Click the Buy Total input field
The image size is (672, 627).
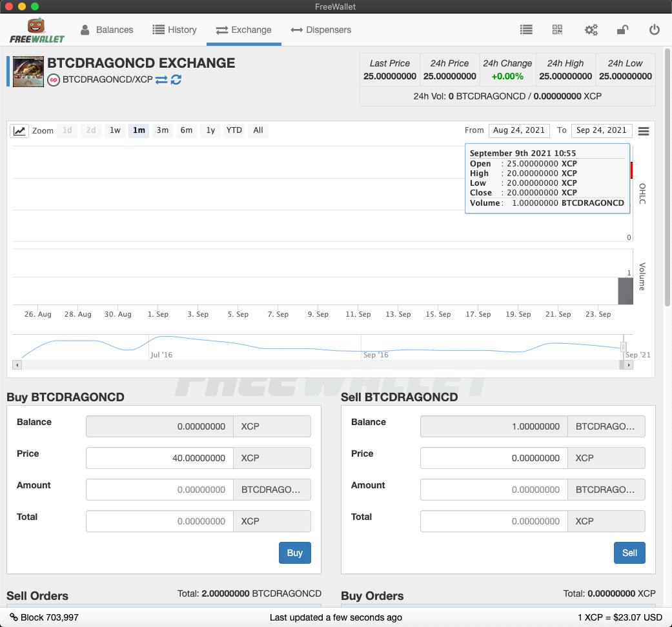pos(159,521)
